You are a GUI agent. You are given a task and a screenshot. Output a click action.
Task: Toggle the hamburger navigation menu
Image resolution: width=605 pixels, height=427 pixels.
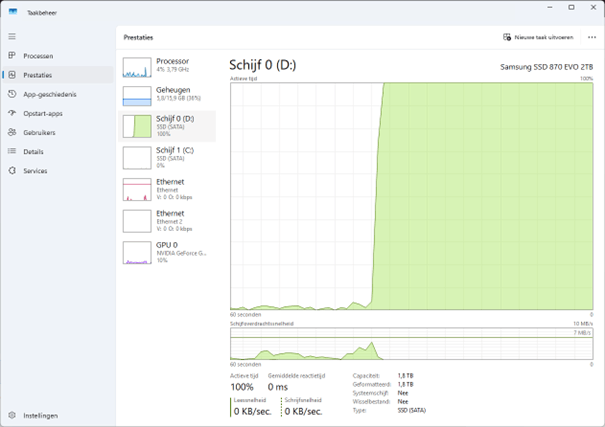12,36
